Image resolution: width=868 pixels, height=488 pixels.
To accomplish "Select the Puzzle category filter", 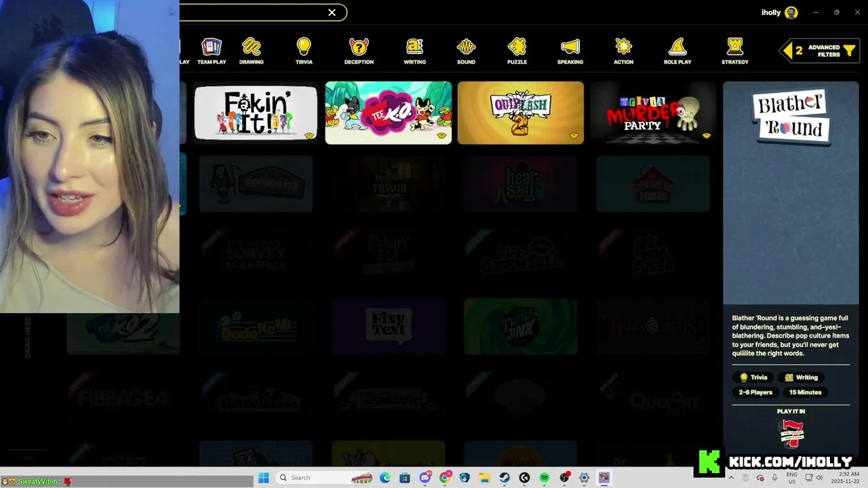I will coord(517,52).
